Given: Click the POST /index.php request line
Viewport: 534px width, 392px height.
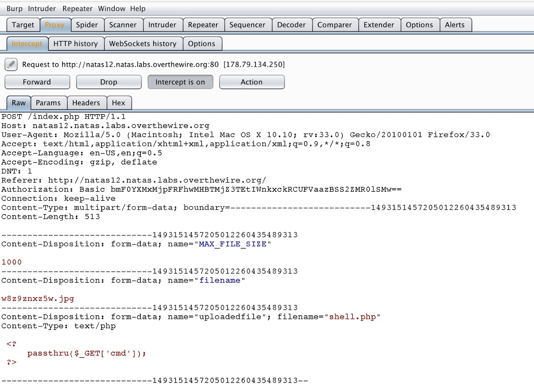Looking at the screenshot, I should pyautogui.click(x=63, y=117).
